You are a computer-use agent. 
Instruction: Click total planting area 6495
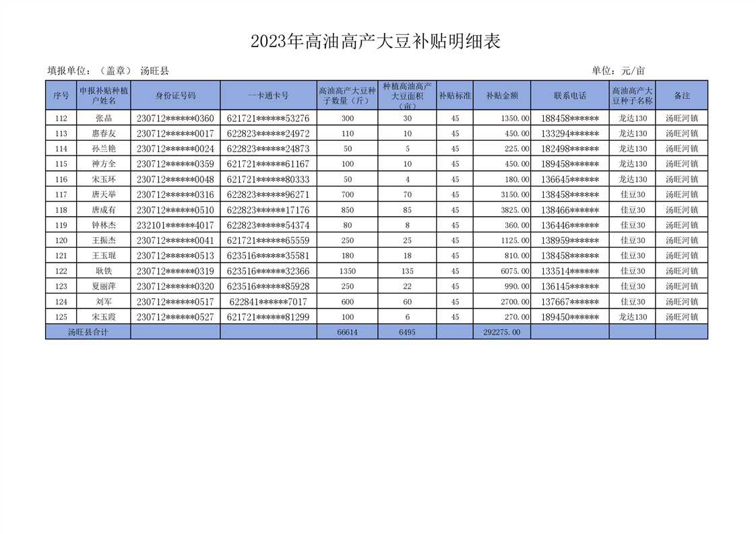(x=408, y=332)
